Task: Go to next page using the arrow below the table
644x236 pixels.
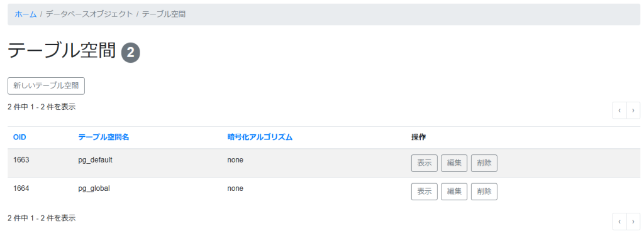Action: (x=633, y=222)
